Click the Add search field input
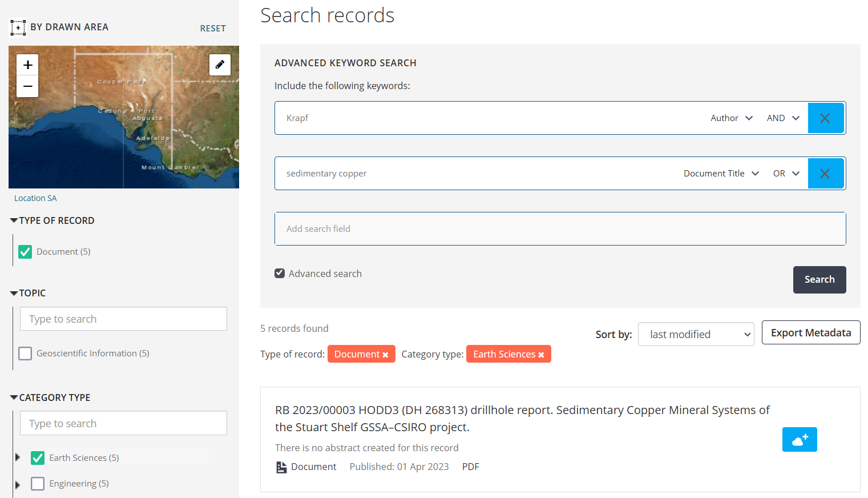Viewport: 868px width, 498px height. click(560, 229)
